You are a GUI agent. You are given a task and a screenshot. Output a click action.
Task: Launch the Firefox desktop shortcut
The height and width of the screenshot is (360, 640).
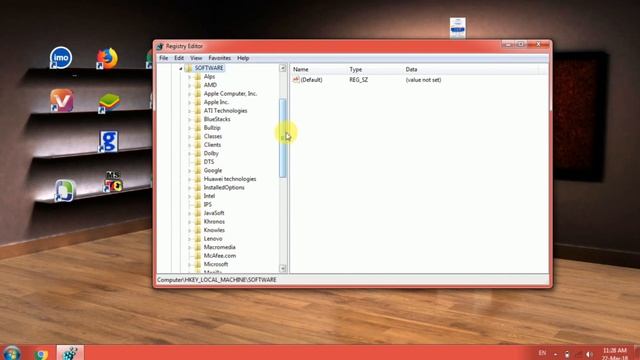pos(107,58)
